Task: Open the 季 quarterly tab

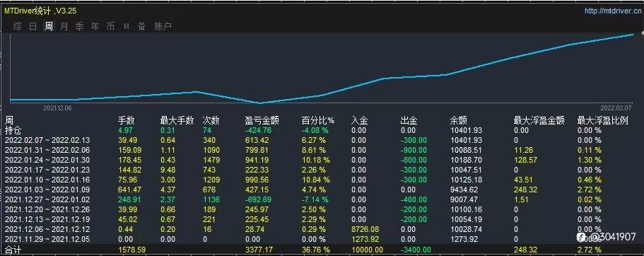Action: pos(80,27)
